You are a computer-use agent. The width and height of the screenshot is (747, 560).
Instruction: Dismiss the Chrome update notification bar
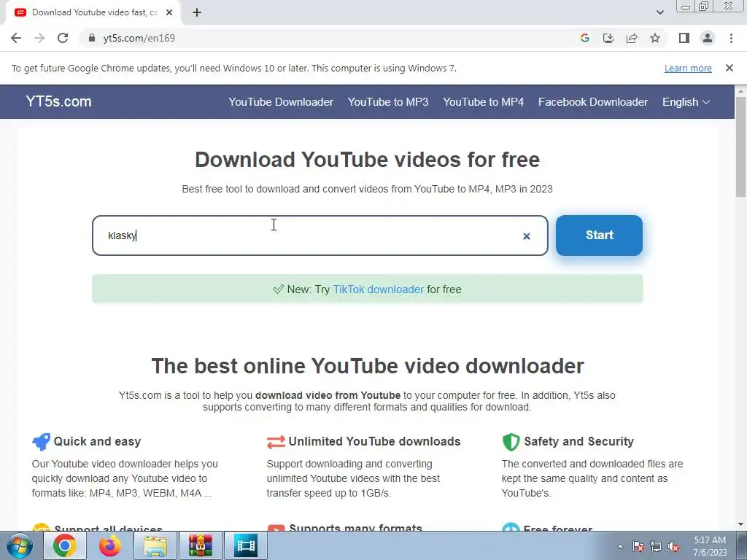tap(729, 68)
